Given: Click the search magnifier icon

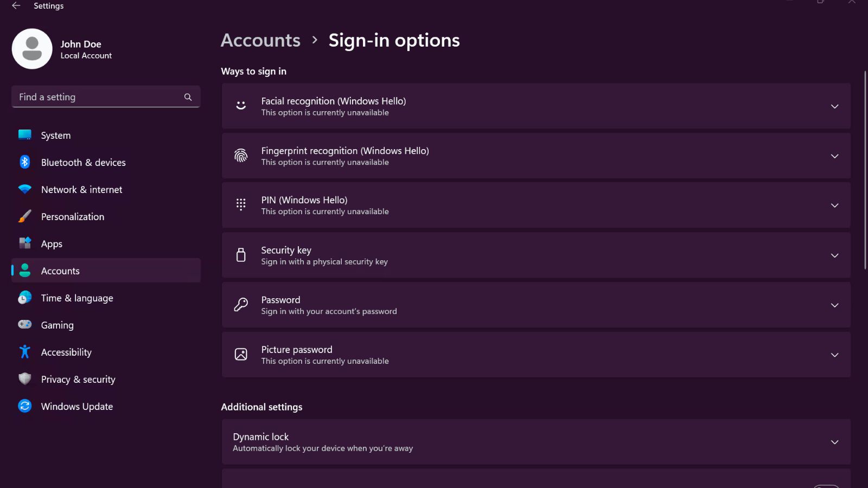Looking at the screenshot, I should pyautogui.click(x=188, y=97).
